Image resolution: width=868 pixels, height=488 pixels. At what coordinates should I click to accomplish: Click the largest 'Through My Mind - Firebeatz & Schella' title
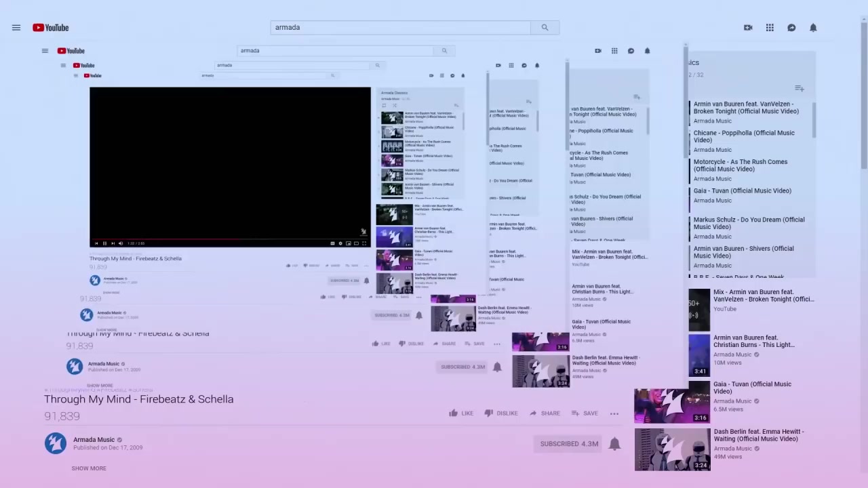point(139,399)
